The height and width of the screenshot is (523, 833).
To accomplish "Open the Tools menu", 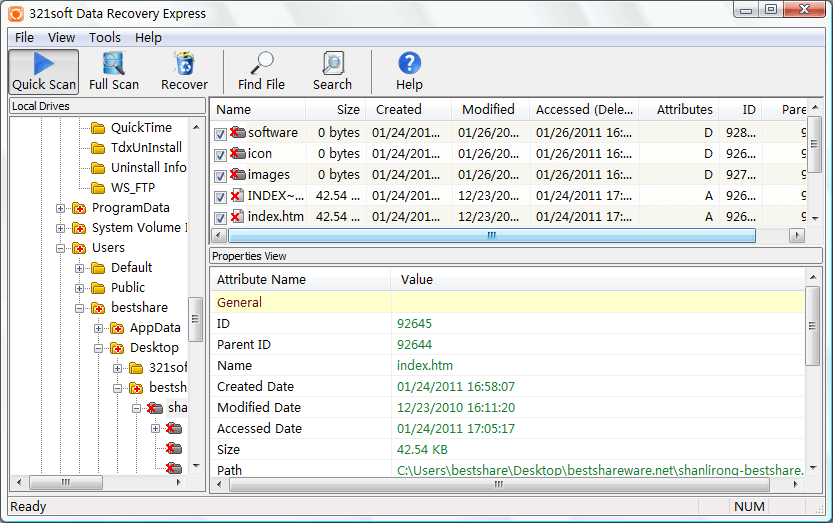I will (x=105, y=37).
